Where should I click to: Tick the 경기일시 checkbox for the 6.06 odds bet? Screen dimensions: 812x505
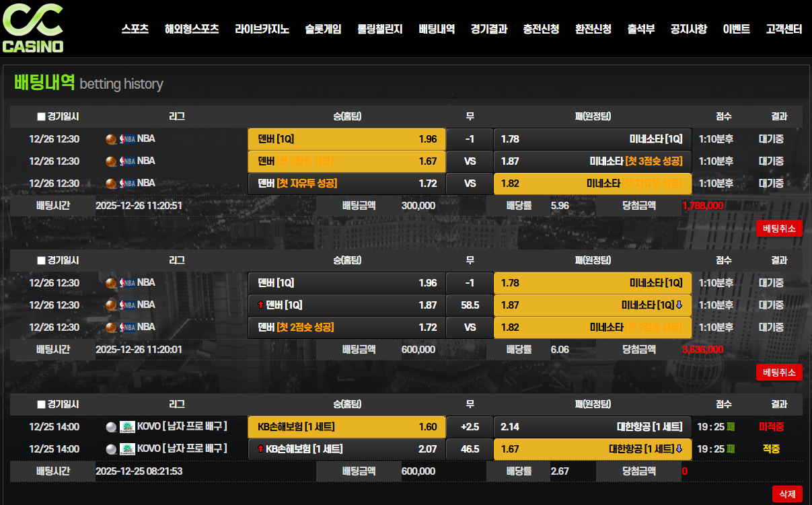click(41, 260)
